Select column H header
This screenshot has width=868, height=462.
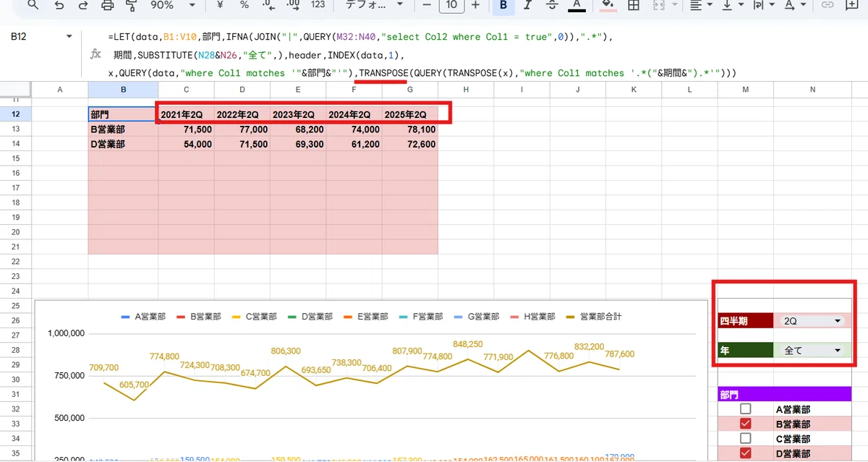(x=466, y=90)
